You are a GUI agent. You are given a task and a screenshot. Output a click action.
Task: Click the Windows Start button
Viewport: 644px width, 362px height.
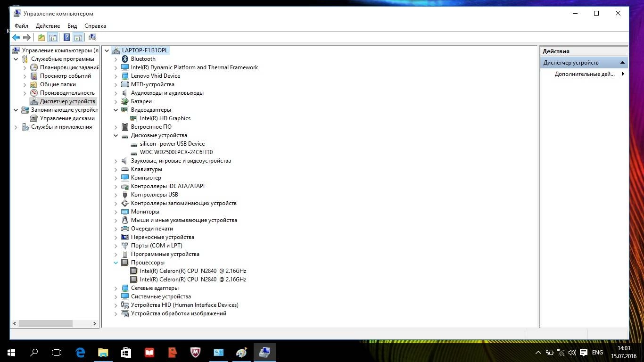pos(11,352)
